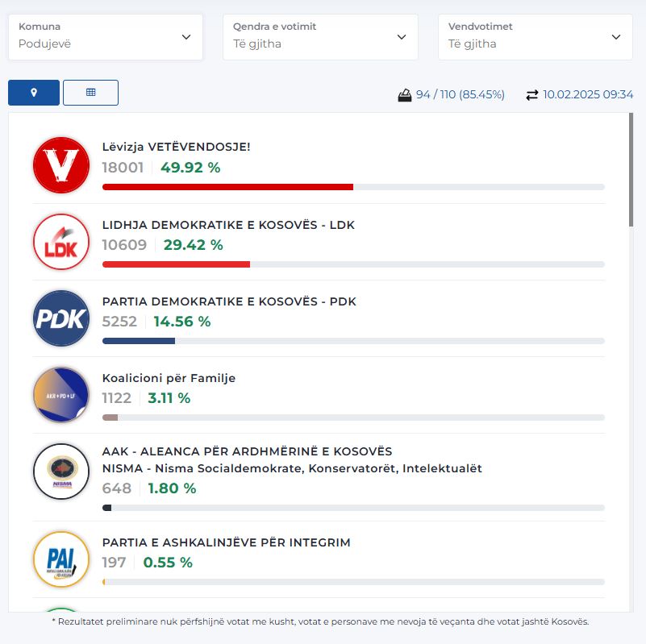This screenshot has height=644, width=646.
Task: Click the Koalicioni për Familje logo
Action: click(61, 395)
